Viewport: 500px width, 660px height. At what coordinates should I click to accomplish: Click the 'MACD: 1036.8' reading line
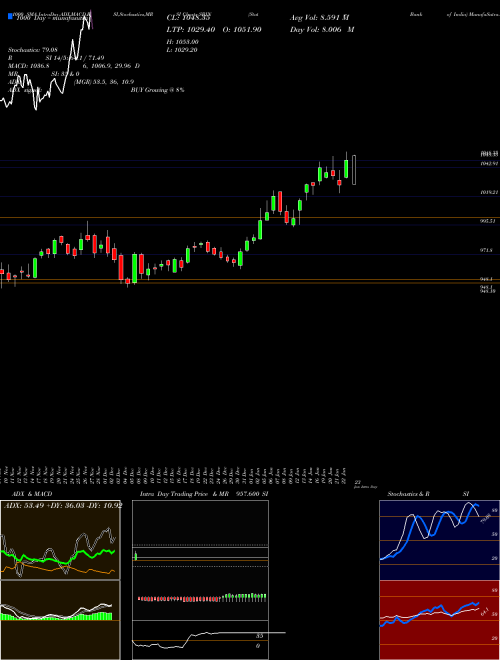click(74, 66)
